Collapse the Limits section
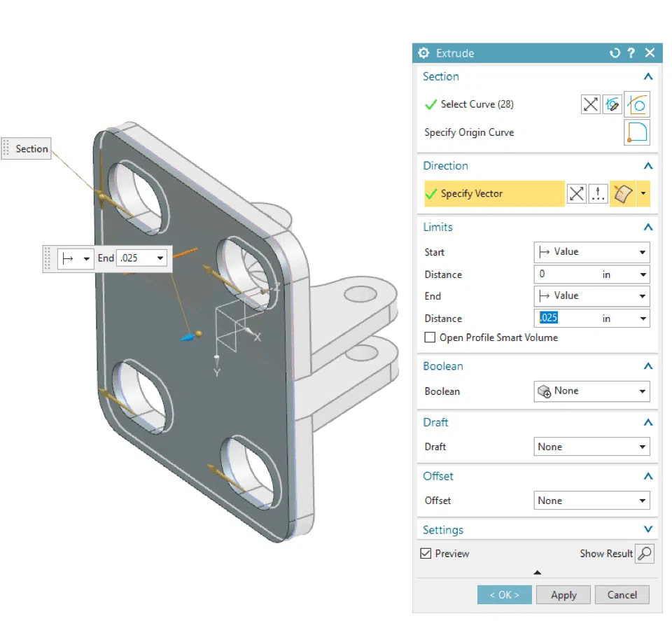Viewport: 672px width, 621px height. click(648, 227)
